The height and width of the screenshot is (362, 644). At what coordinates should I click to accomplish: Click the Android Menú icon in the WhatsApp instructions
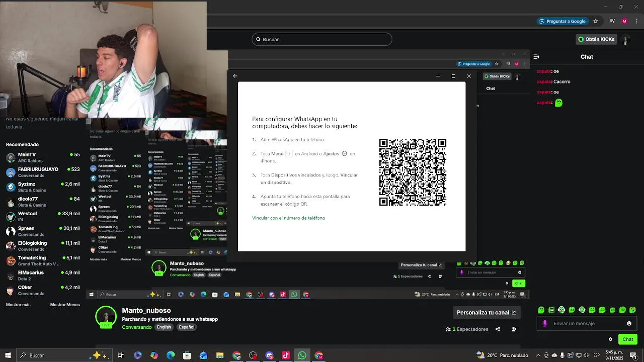point(289,154)
